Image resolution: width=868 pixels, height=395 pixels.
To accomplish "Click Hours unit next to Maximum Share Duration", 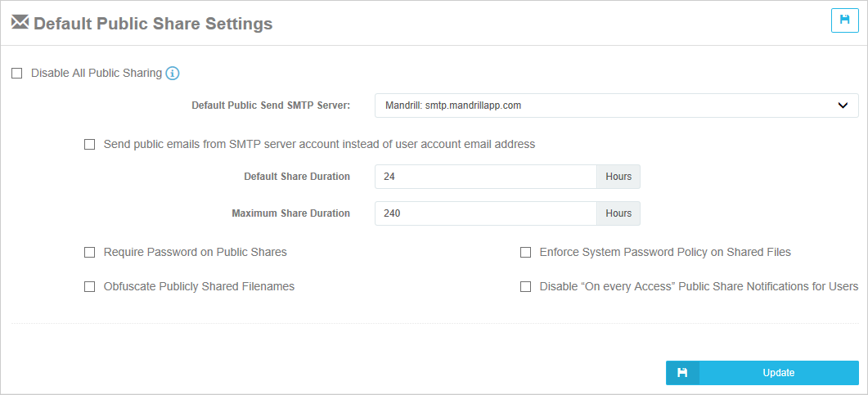I will (x=618, y=213).
